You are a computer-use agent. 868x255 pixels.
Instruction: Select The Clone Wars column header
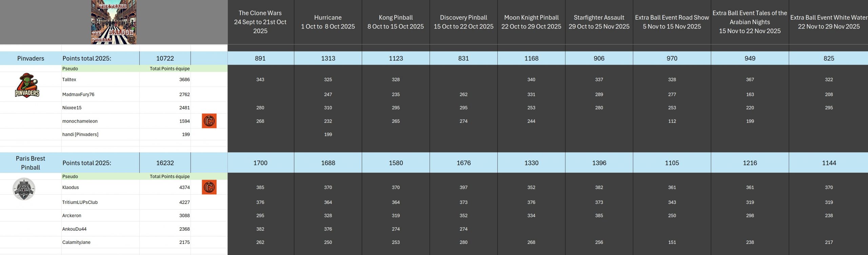[x=260, y=22]
